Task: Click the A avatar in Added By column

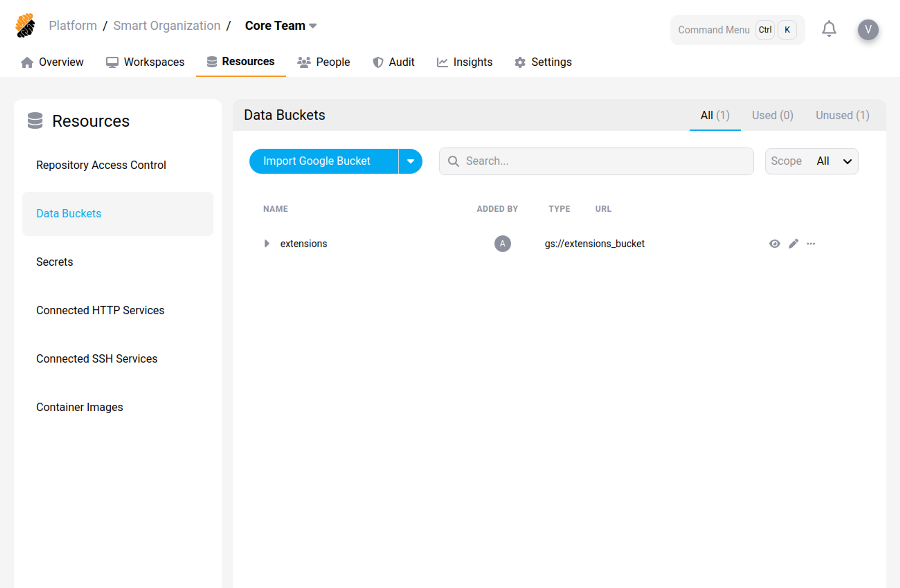Action: (x=502, y=244)
